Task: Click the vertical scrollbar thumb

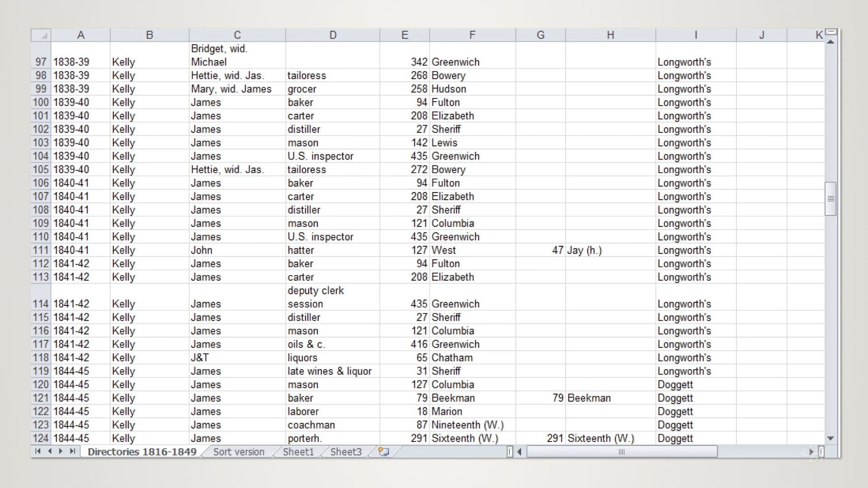Action: coord(830,198)
